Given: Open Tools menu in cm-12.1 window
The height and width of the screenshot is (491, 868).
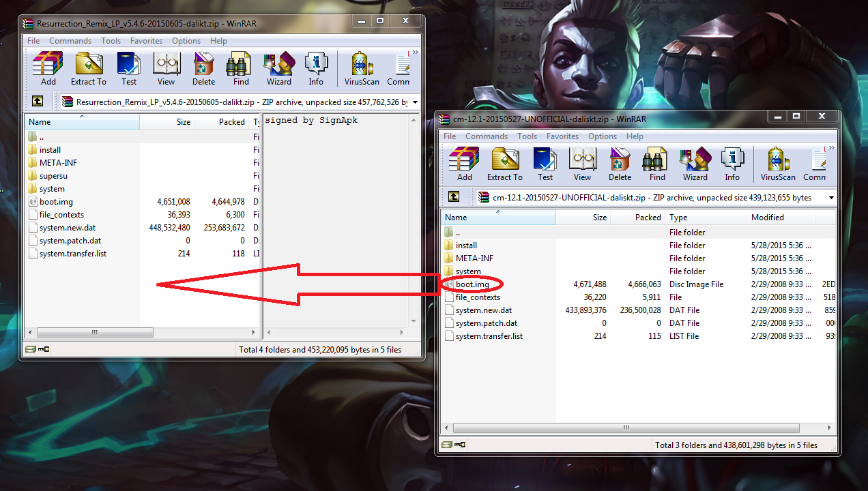Looking at the screenshot, I should [527, 136].
